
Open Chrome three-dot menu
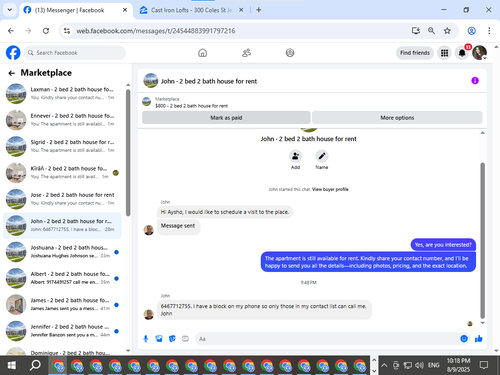(x=489, y=31)
